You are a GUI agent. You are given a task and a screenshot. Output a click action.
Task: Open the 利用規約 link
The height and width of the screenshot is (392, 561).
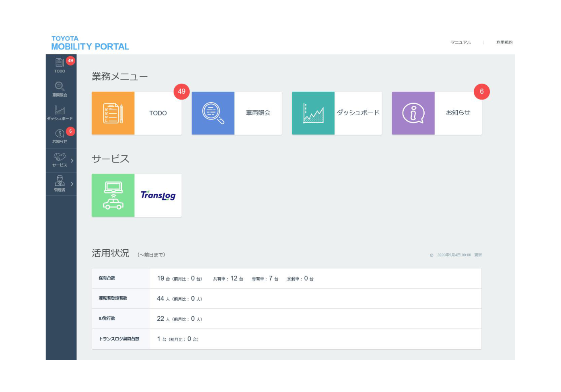[504, 42]
